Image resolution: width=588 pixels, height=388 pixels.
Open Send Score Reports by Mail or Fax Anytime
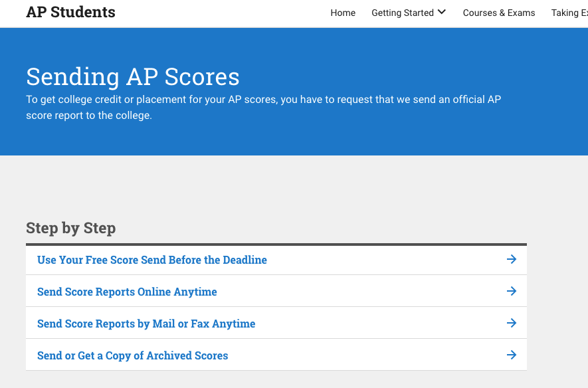[146, 324]
